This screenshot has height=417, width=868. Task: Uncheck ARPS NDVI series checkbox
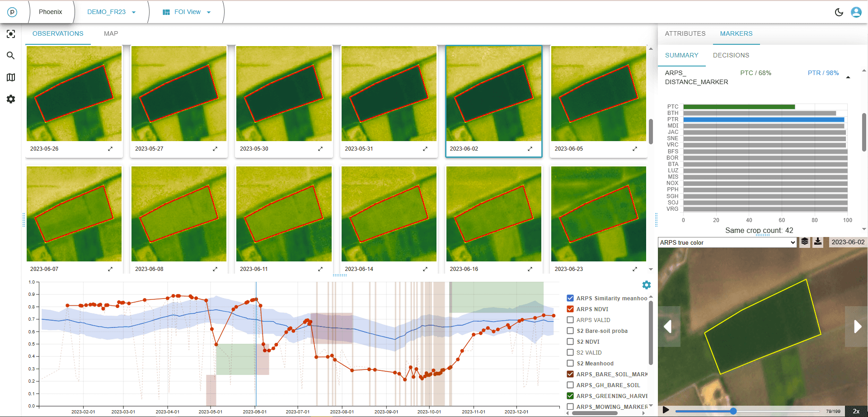click(x=570, y=309)
